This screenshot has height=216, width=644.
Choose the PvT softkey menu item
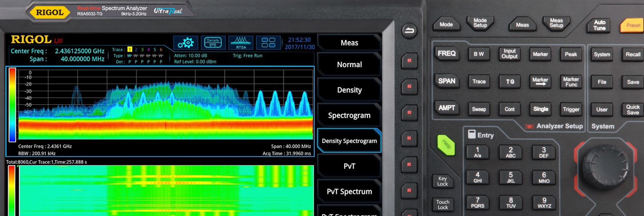(349, 166)
